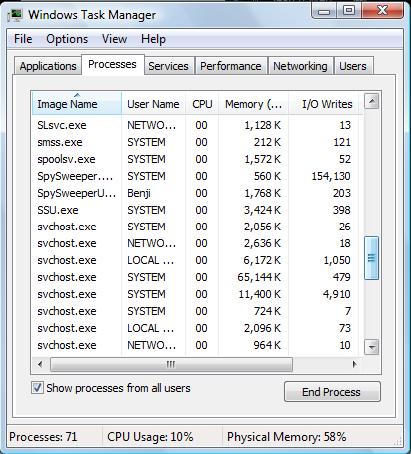411x454 pixels.
Task: Close the Task Manager window
Action: coord(382,11)
